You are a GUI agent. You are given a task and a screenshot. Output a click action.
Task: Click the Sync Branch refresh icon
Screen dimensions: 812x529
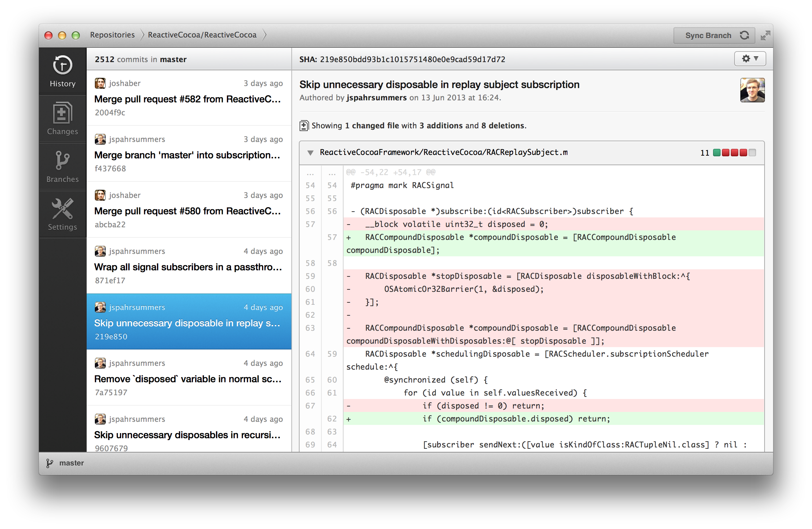744,35
